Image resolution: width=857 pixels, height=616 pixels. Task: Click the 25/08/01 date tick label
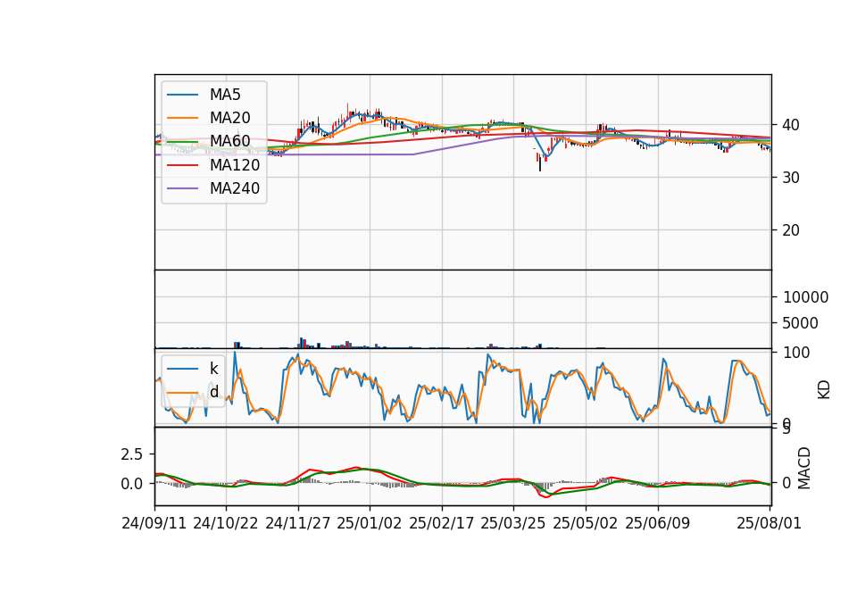tap(769, 523)
